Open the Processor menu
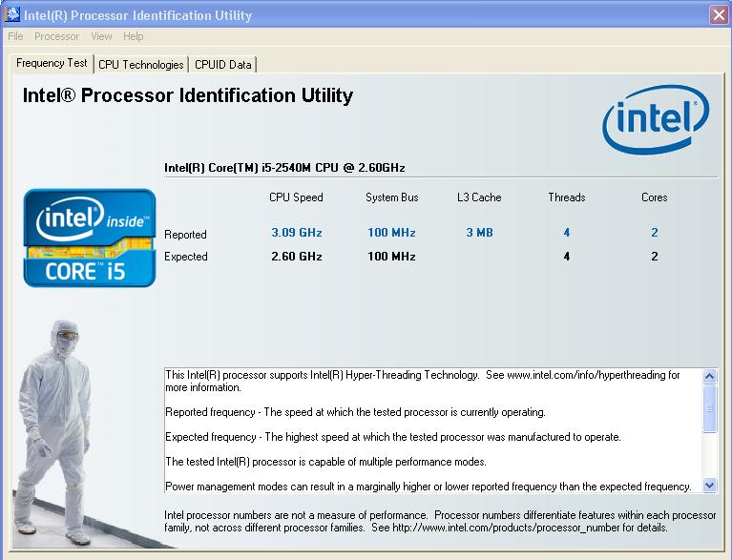 coord(56,36)
